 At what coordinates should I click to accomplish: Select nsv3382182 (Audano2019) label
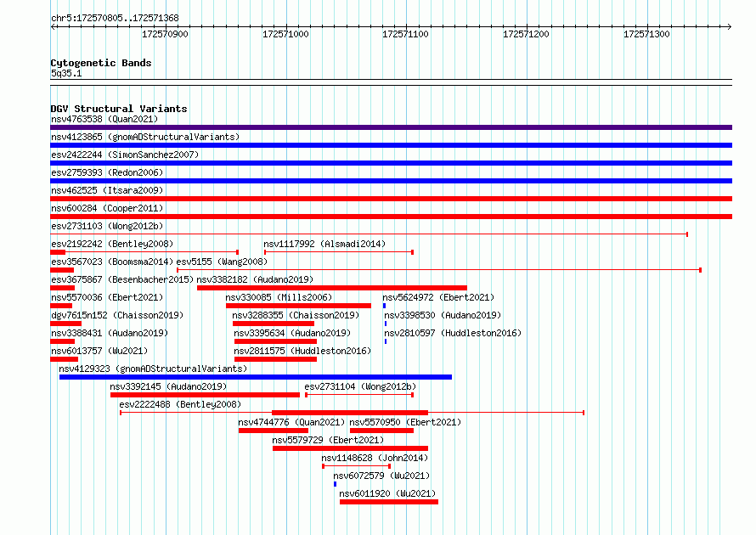255,279
